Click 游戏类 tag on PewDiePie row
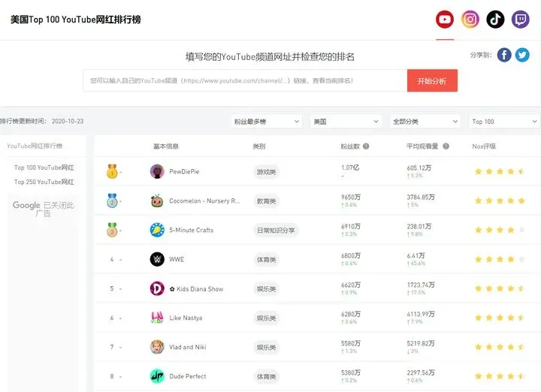Screen dimensions: 541x392 [x=266, y=172]
